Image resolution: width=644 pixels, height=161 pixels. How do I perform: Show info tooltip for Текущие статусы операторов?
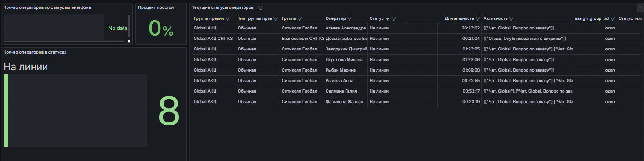click(261, 8)
